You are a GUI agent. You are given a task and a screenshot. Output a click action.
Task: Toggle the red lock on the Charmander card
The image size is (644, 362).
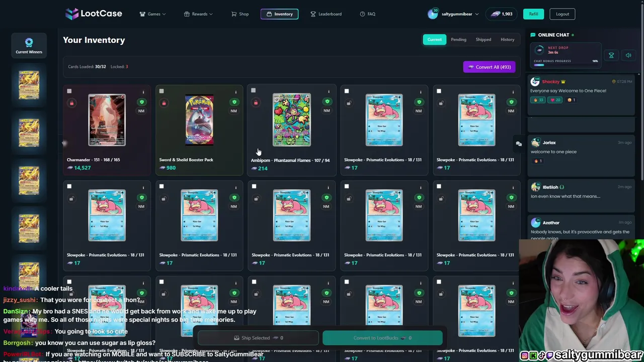(x=71, y=103)
